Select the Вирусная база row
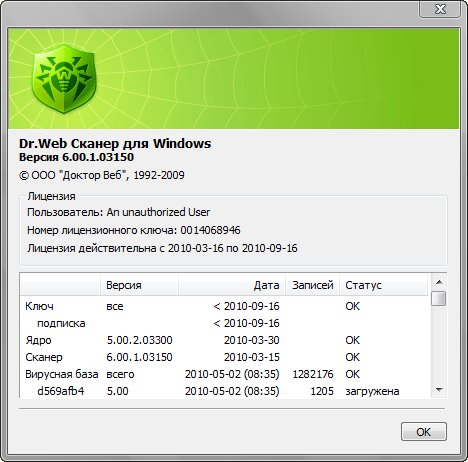 click(x=225, y=374)
